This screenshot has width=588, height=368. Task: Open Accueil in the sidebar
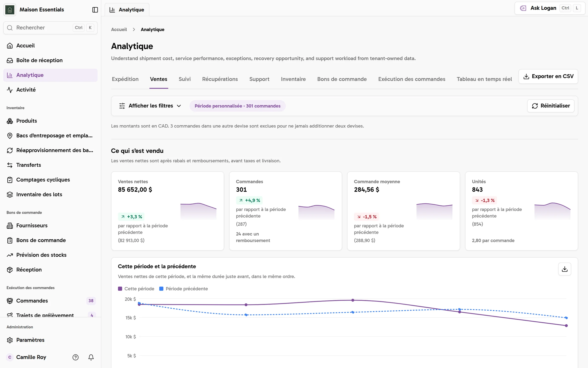[x=50, y=46]
